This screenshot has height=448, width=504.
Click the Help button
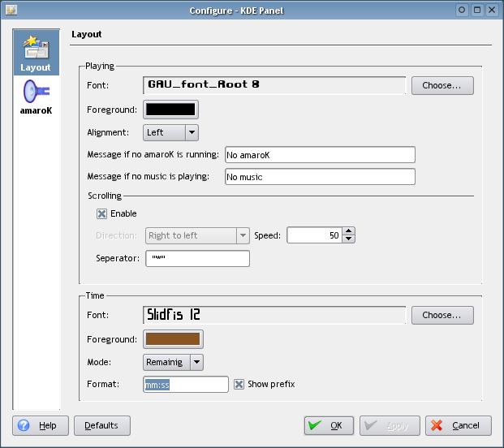(x=41, y=425)
